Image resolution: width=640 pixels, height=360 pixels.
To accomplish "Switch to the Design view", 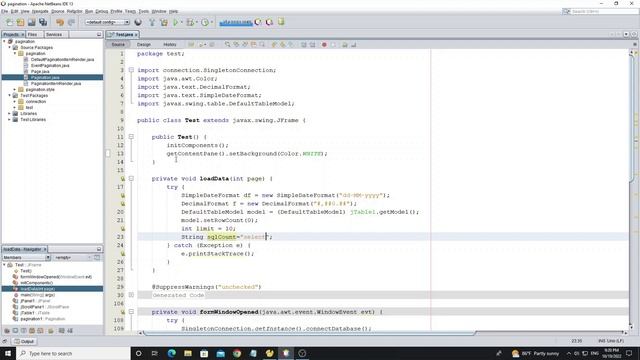I will 144,44.
